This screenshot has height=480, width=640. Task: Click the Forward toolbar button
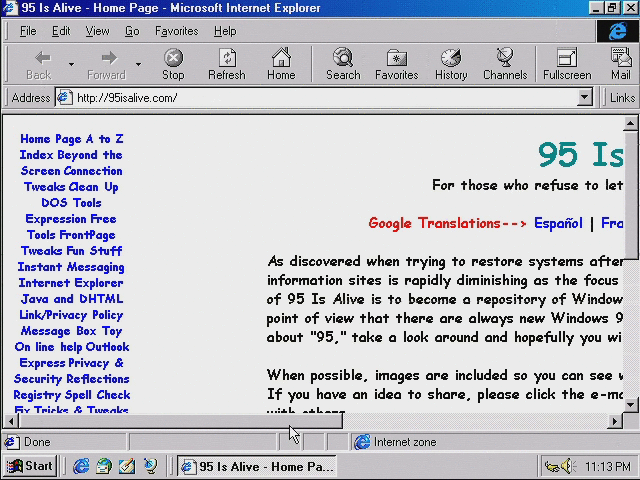click(x=107, y=64)
